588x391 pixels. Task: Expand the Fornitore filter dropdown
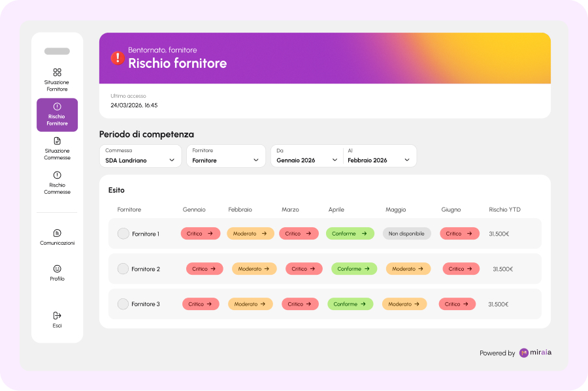click(x=226, y=156)
